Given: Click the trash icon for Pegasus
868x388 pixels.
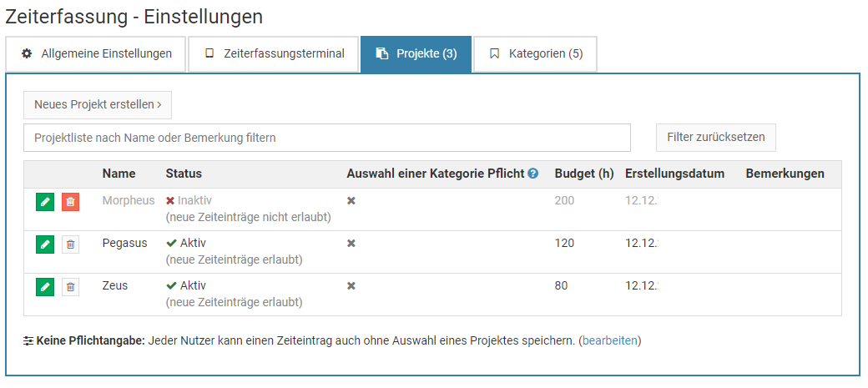Looking at the screenshot, I should coord(71,244).
